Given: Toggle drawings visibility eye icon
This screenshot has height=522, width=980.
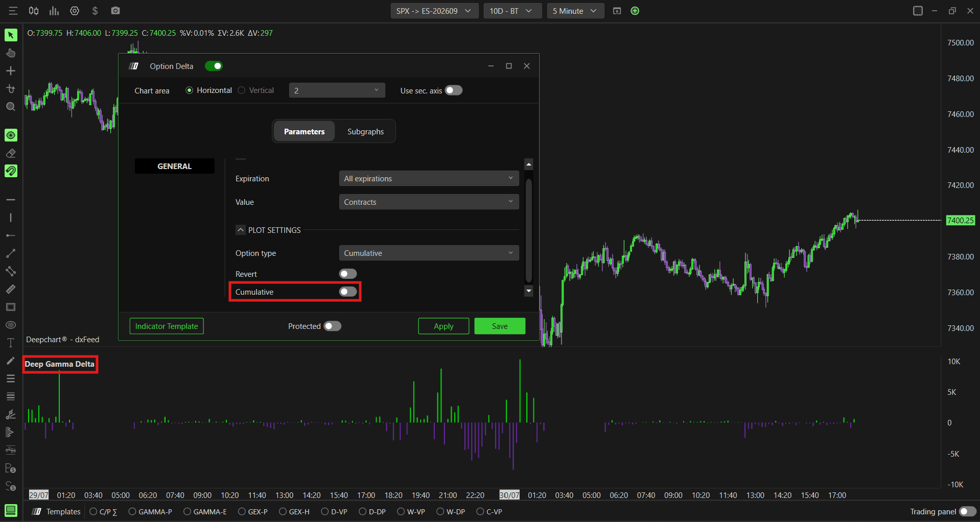Looking at the screenshot, I should tap(11, 135).
